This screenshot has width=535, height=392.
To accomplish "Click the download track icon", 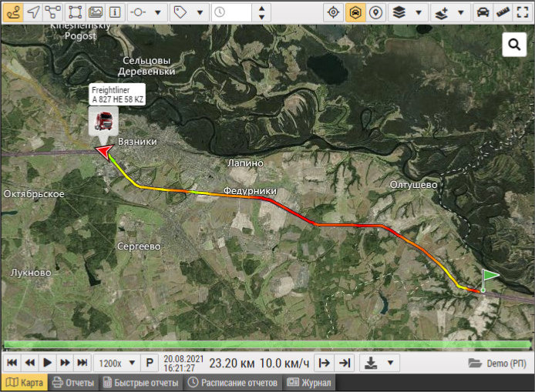I will click(371, 363).
